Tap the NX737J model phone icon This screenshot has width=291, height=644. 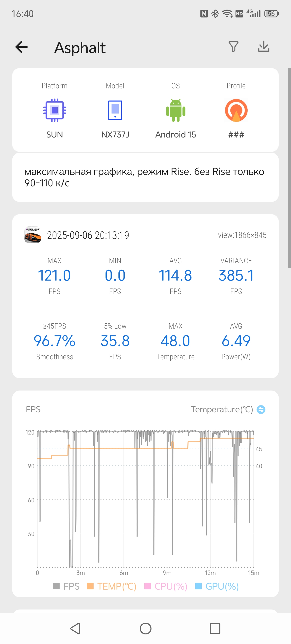coord(115,110)
